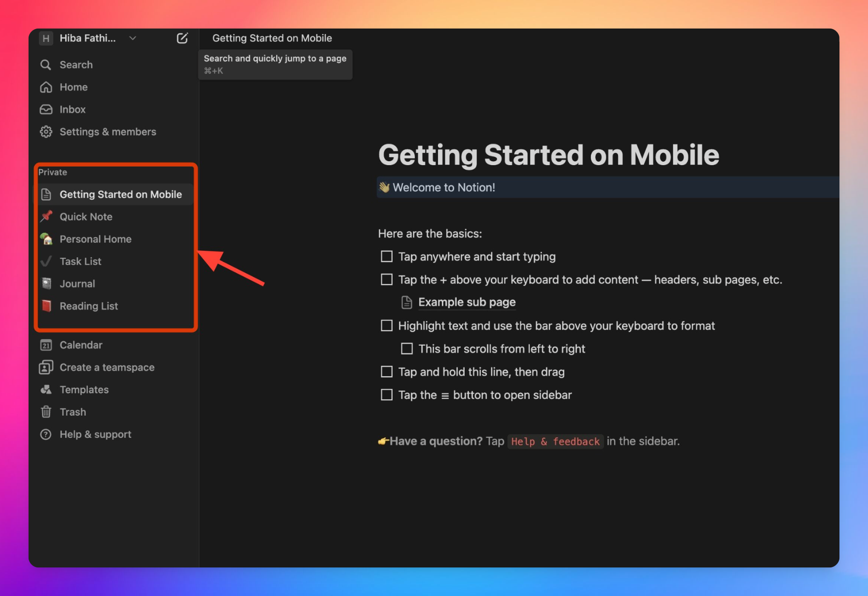Click the Welcome to Notion! callout
Image resolution: width=868 pixels, height=596 pixels.
coord(608,187)
